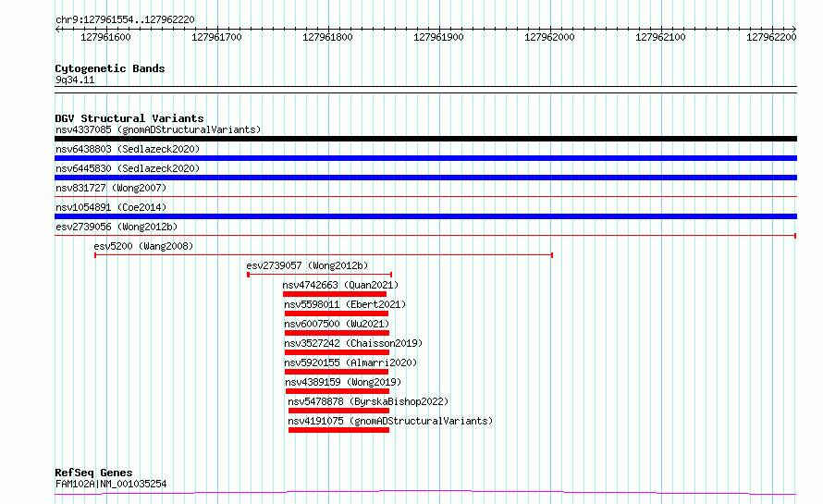Click the red bar under nsv4389159
The width and height of the screenshot is (823, 504).
click(338, 391)
